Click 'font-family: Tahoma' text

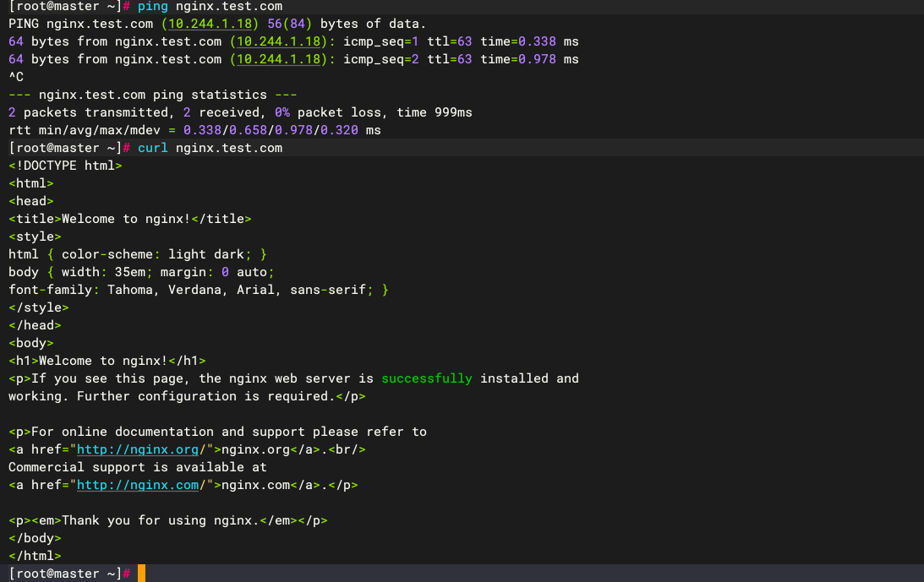pos(80,289)
